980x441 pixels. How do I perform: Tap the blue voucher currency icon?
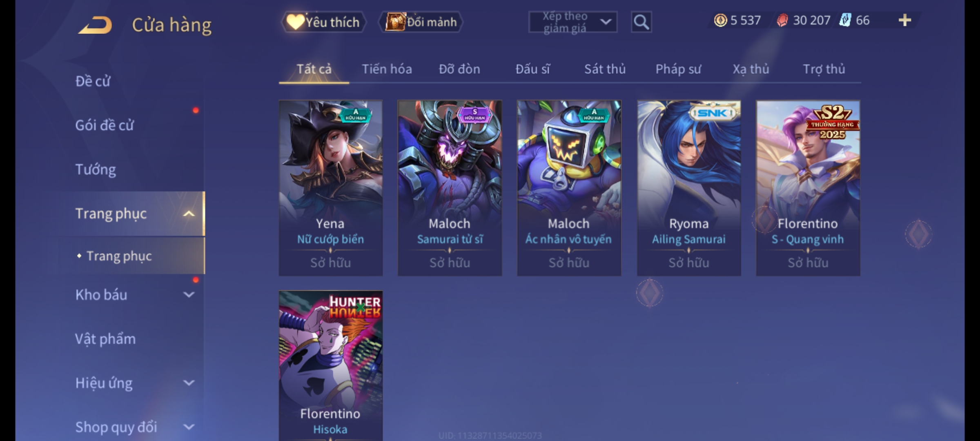click(845, 20)
